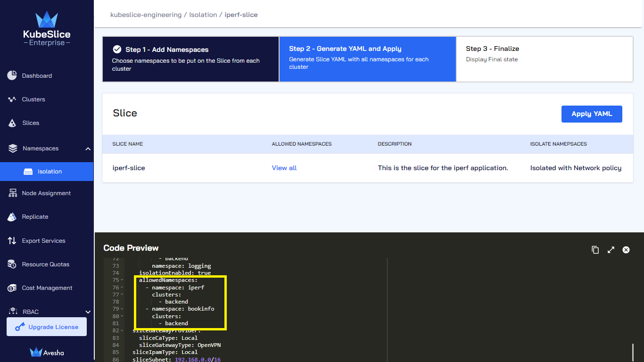Click the Export Services arrows icon
Screen dimensions: 644x362
pos(12,240)
